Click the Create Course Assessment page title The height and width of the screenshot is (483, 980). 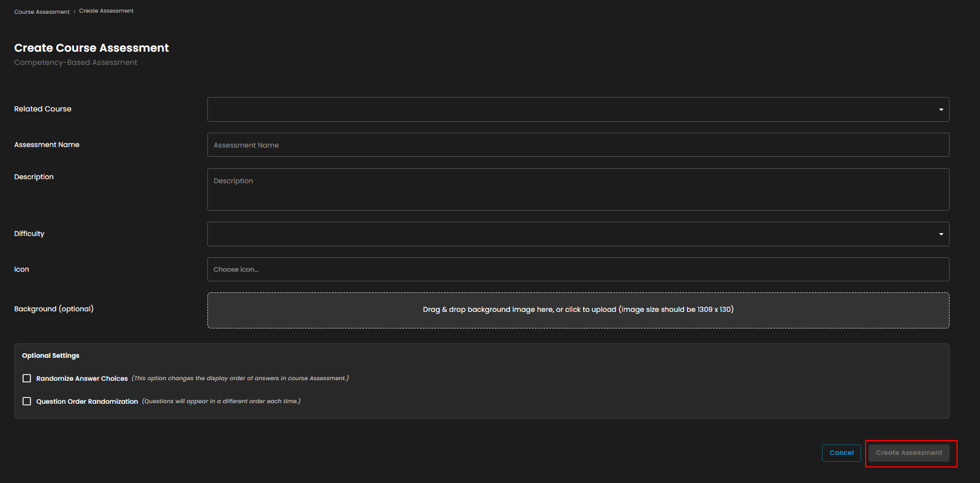[x=91, y=48]
